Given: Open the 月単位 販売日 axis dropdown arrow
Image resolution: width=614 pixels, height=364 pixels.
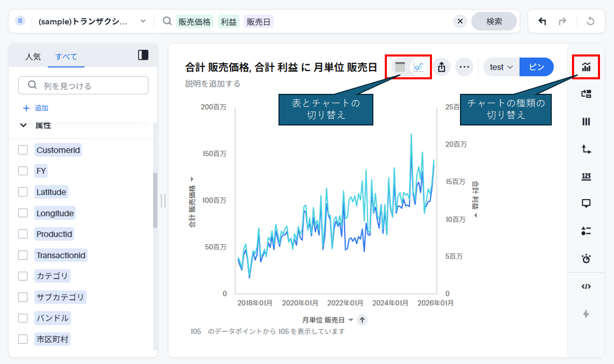Looking at the screenshot, I should coord(351,320).
